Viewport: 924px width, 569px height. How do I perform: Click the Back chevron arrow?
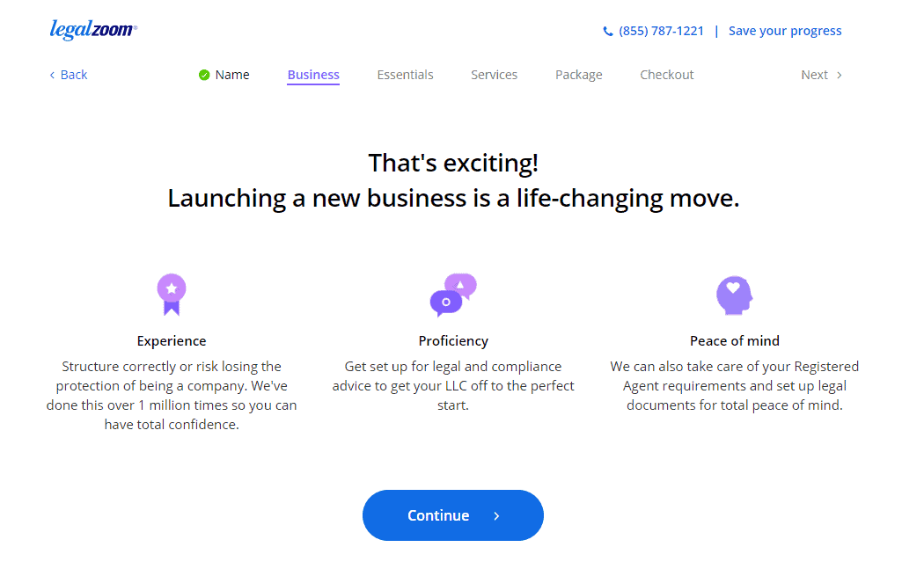[x=52, y=75]
